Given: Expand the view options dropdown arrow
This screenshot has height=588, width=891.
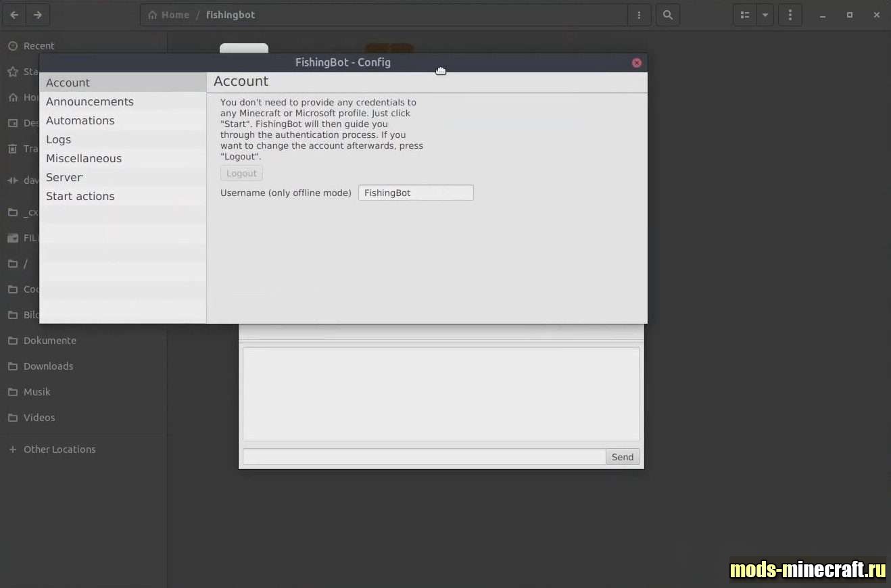Looking at the screenshot, I should coord(765,15).
